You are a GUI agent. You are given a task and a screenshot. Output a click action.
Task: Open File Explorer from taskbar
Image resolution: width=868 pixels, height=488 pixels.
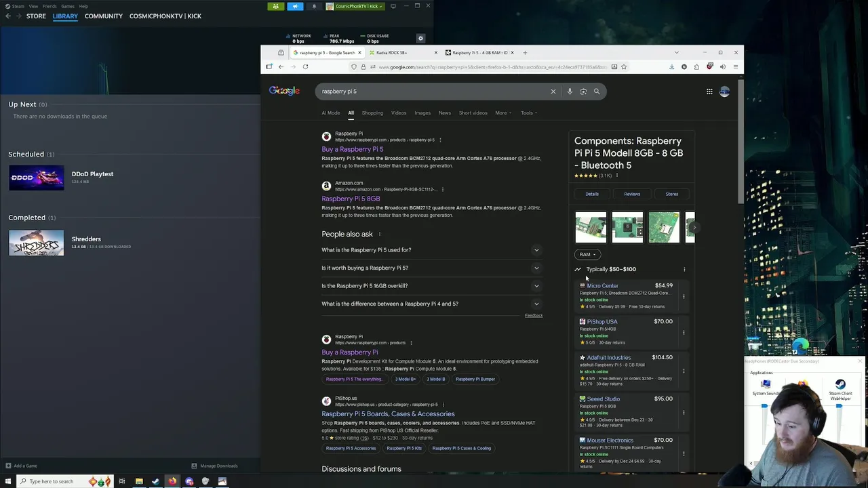pos(139,481)
